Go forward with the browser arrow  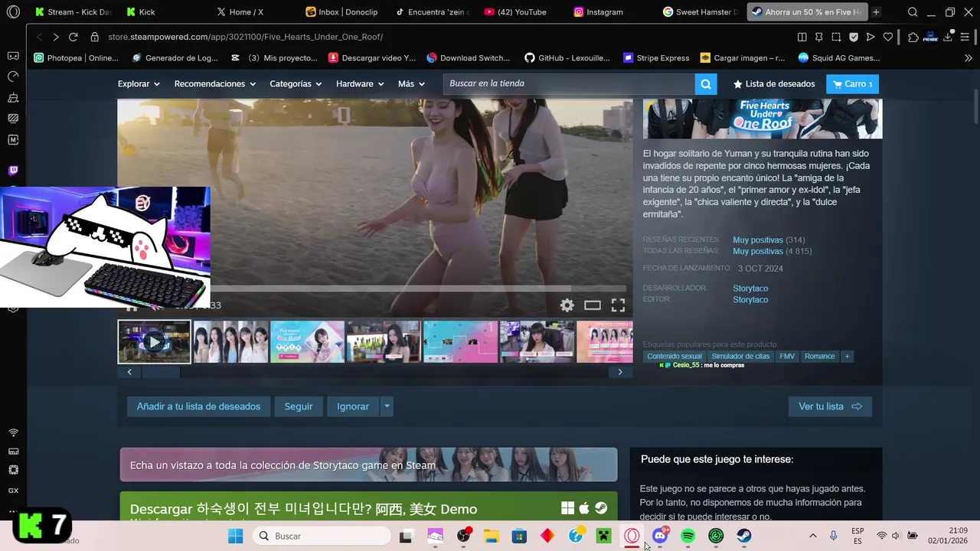(55, 37)
